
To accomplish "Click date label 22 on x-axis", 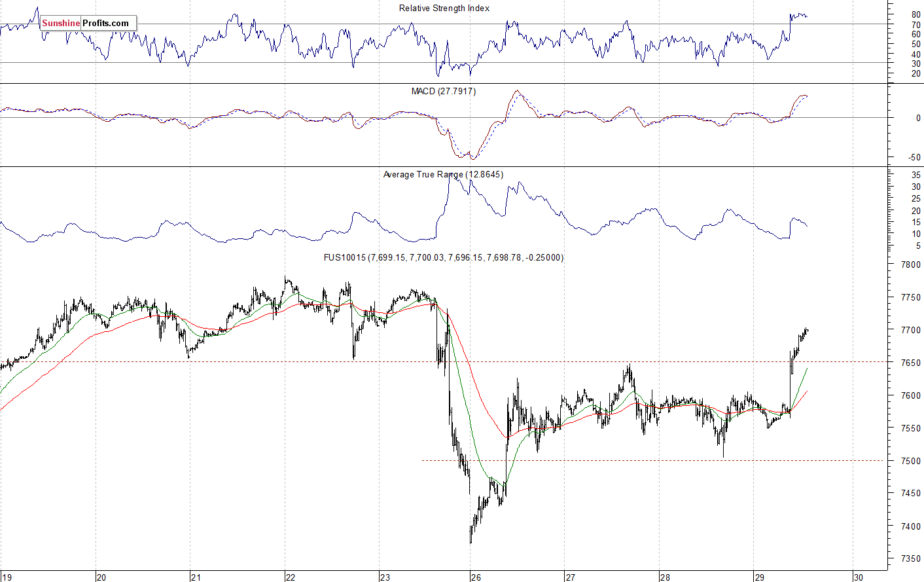I will pyautogui.click(x=290, y=577).
